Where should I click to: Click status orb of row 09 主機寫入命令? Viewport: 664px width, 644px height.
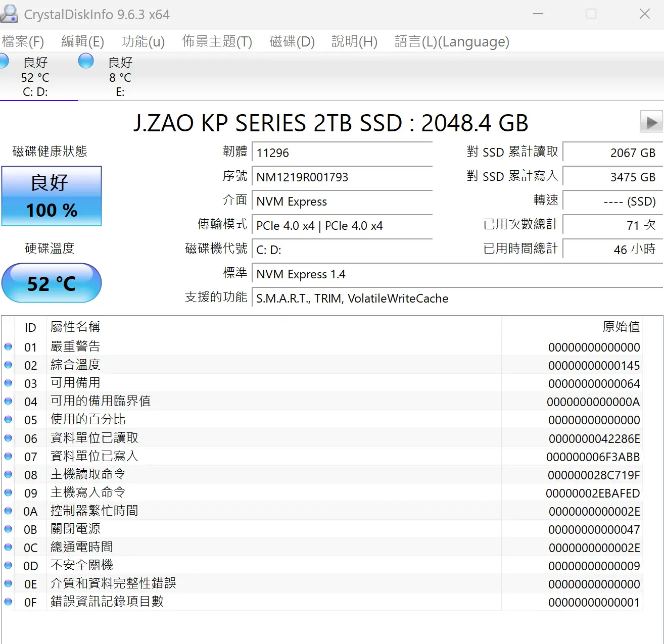pos(8,492)
